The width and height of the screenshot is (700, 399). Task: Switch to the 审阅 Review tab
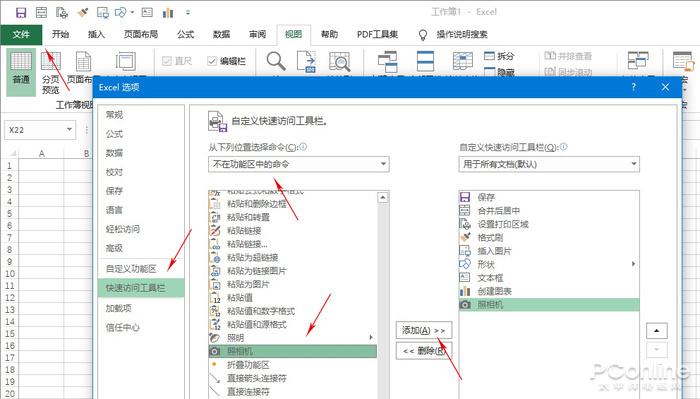258,34
